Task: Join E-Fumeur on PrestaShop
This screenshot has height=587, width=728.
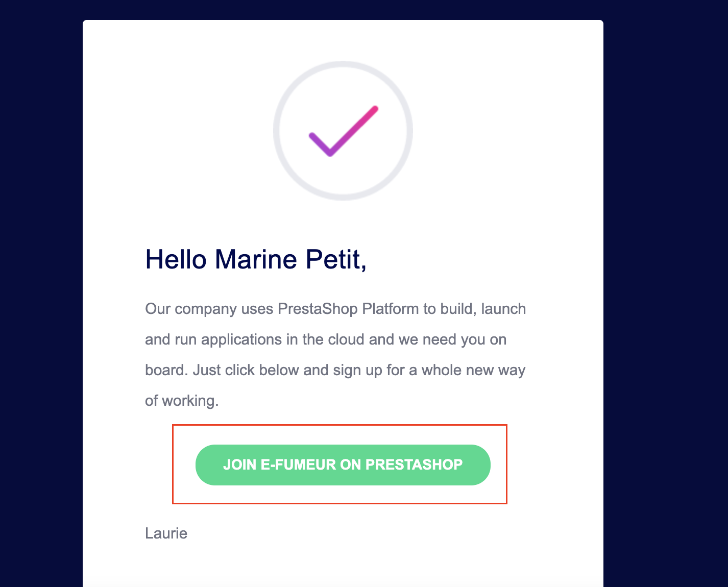Action: click(x=343, y=464)
